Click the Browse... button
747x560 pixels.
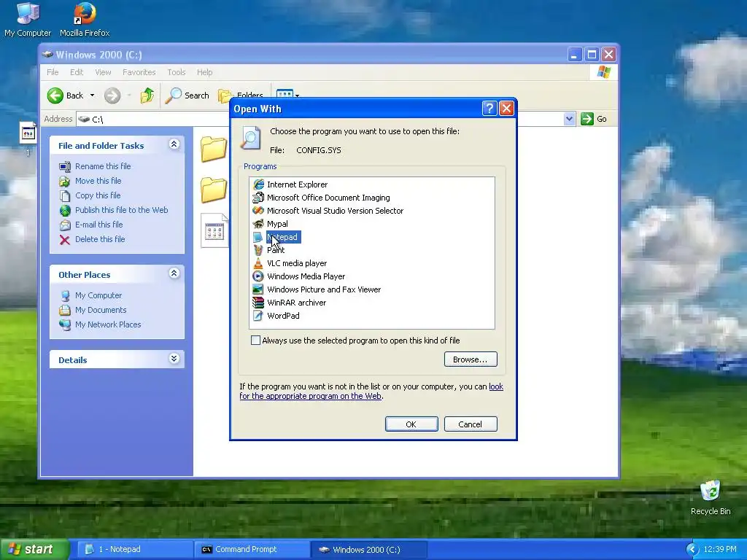pos(471,359)
